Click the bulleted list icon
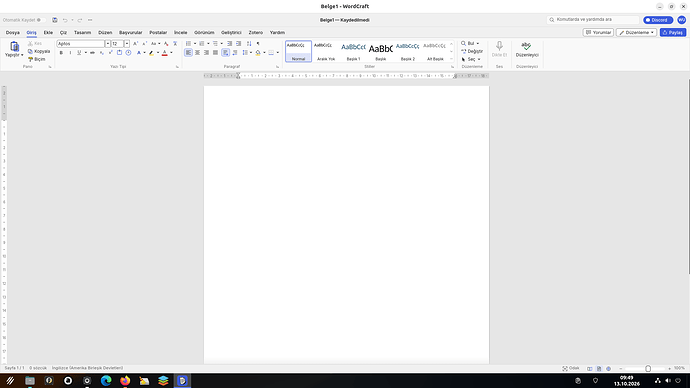690x388 pixels. pyautogui.click(x=188, y=44)
